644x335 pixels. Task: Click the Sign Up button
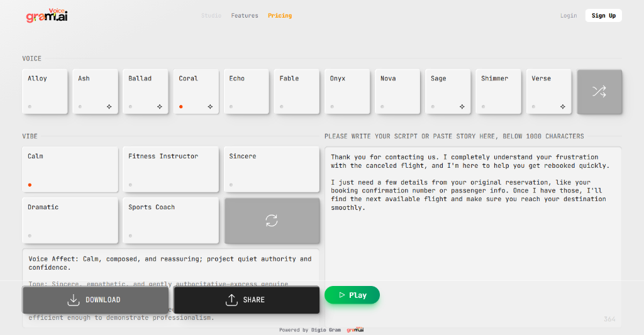603,16
